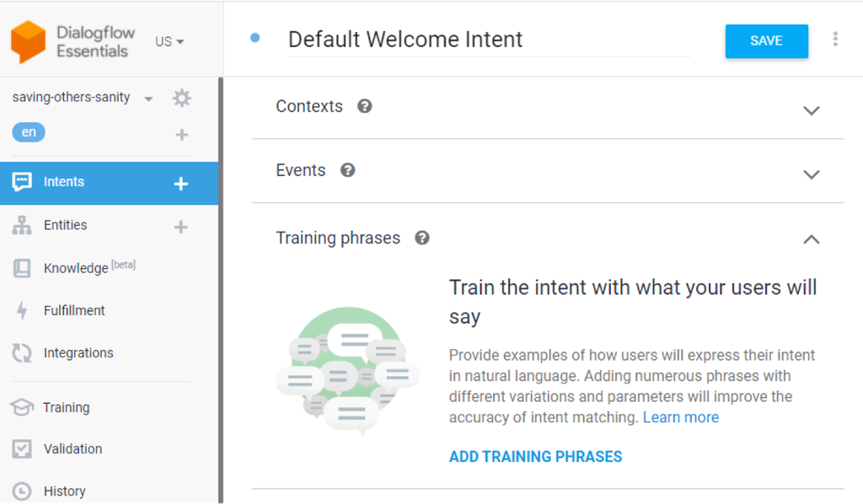Click the ADD TRAINING PHRASES link
This screenshot has height=504, width=863.
click(535, 457)
